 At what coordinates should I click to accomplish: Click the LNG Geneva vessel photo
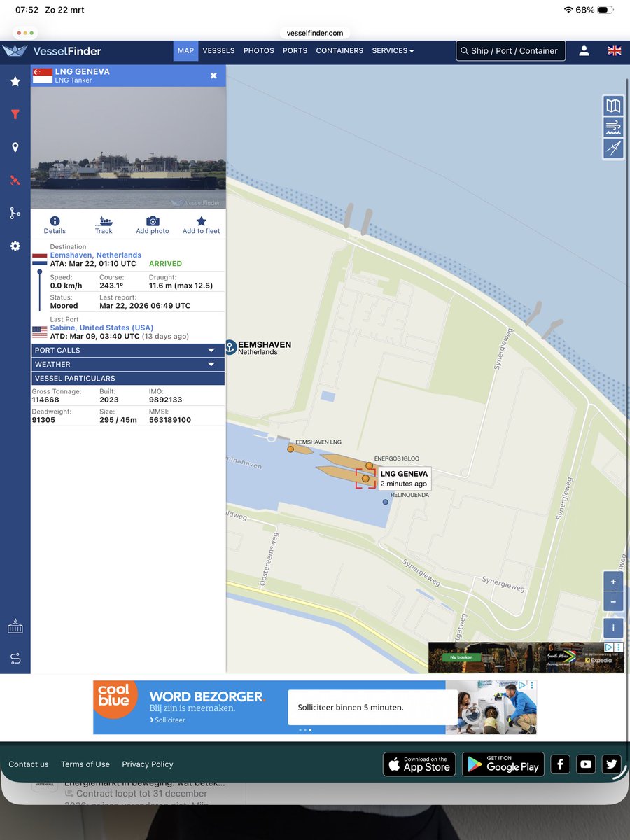pyautogui.click(x=128, y=148)
